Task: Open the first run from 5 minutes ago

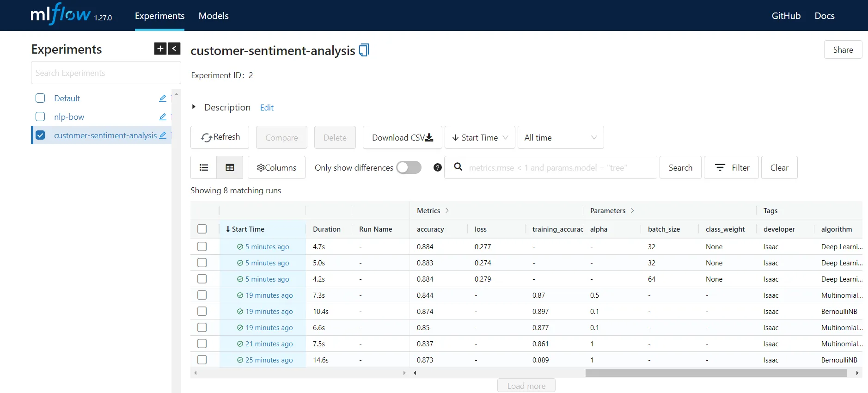Action: [267, 247]
